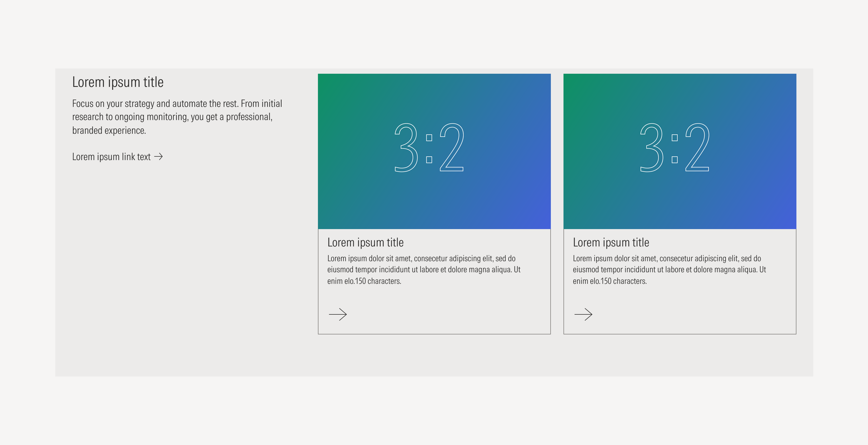Image resolution: width=868 pixels, height=445 pixels.
Task: Select the large section heading on the left
Action: click(118, 82)
